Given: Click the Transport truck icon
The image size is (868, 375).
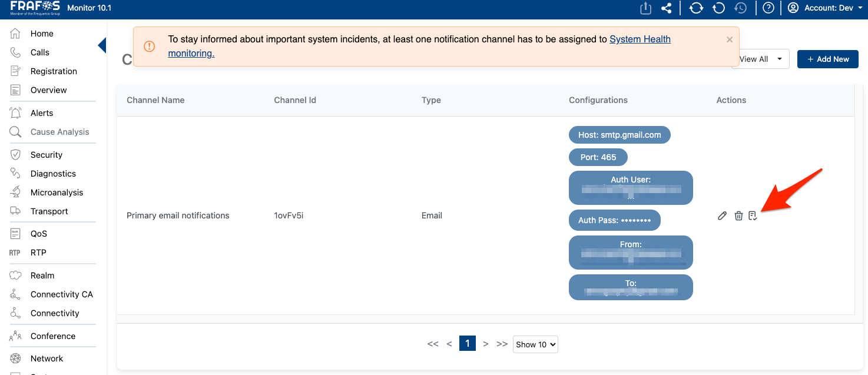Looking at the screenshot, I should (x=16, y=211).
